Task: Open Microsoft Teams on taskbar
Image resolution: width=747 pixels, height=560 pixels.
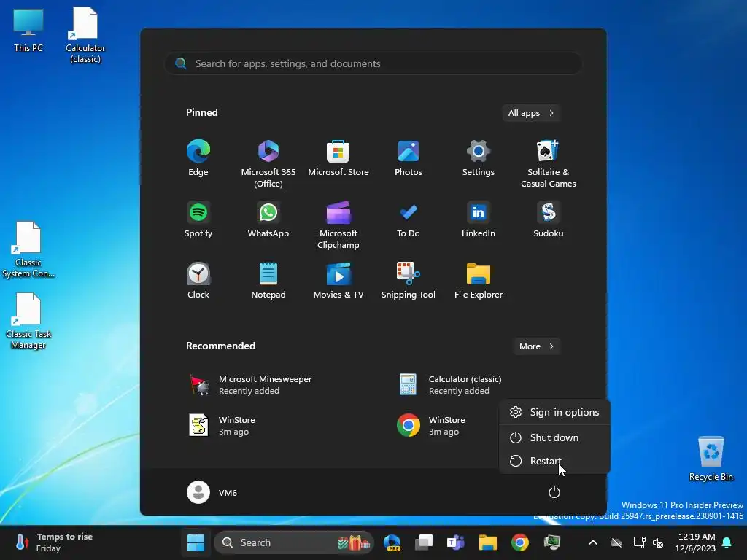Action: click(x=455, y=542)
